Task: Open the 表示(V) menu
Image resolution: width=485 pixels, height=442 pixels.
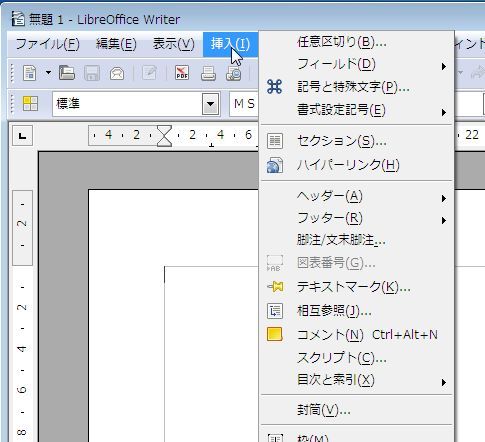Action: pyautogui.click(x=174, y=44)
